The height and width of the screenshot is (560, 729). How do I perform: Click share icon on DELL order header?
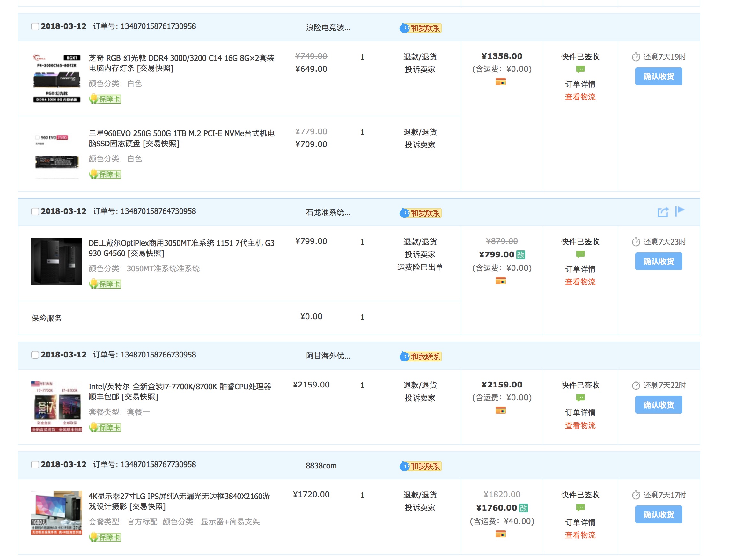pyautogui.click(x=662, y=212)
